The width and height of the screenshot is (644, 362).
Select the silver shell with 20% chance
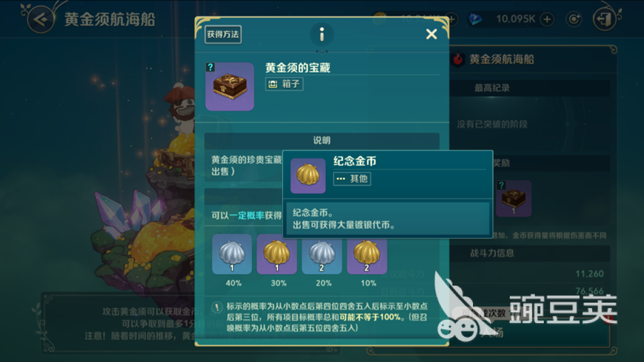(x=322, y=254)
